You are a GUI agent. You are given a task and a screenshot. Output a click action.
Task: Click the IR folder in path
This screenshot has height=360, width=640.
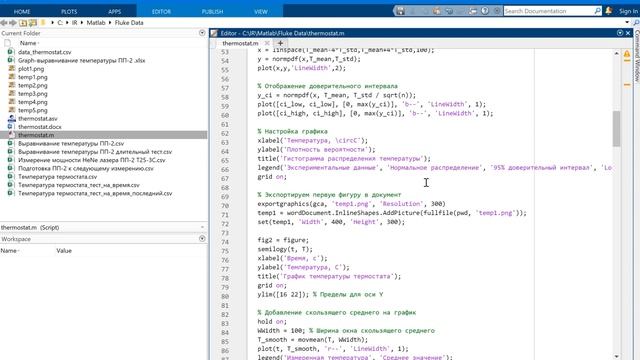(74, 23)
